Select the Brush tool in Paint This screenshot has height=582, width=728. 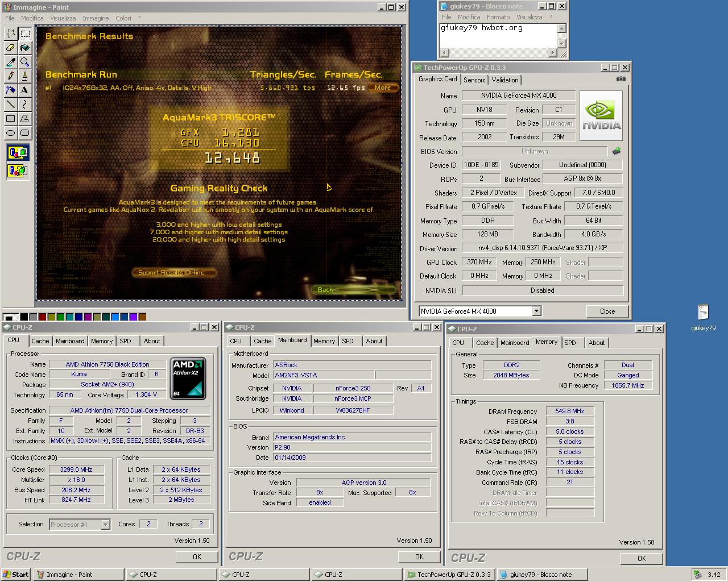click(24, 76)
